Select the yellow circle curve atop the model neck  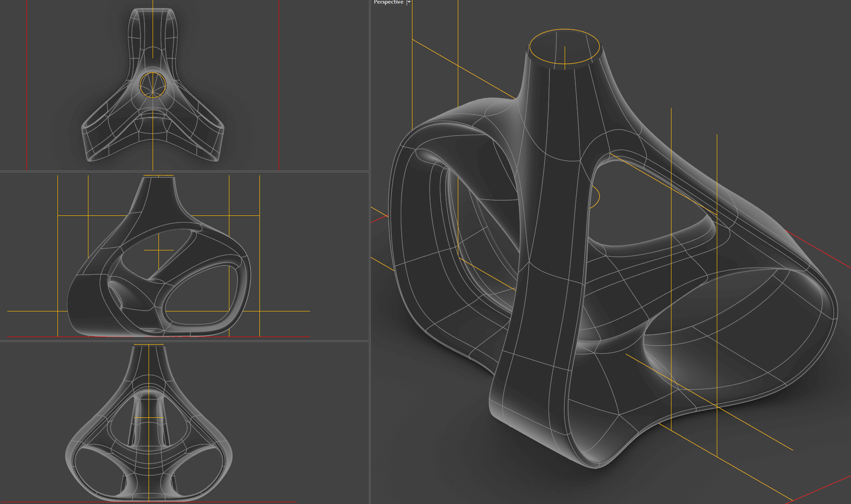[x=565, y=46]
